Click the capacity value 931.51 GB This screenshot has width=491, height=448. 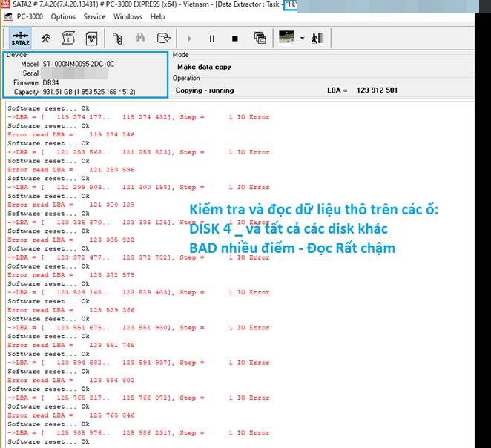88,92
